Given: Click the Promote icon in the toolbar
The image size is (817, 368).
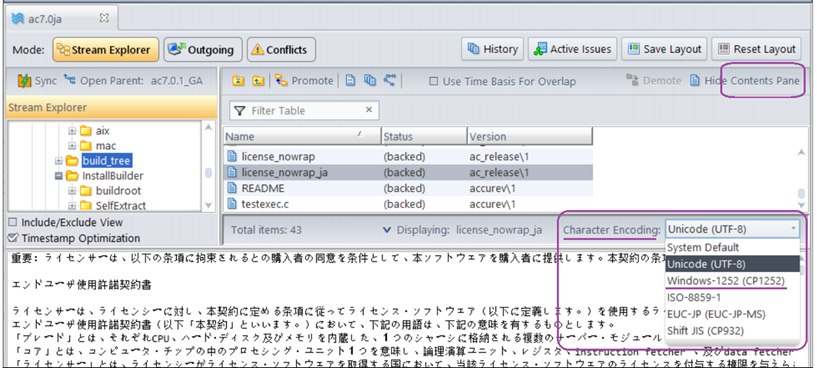Looking at the screenshot, I should click(281, 80).
